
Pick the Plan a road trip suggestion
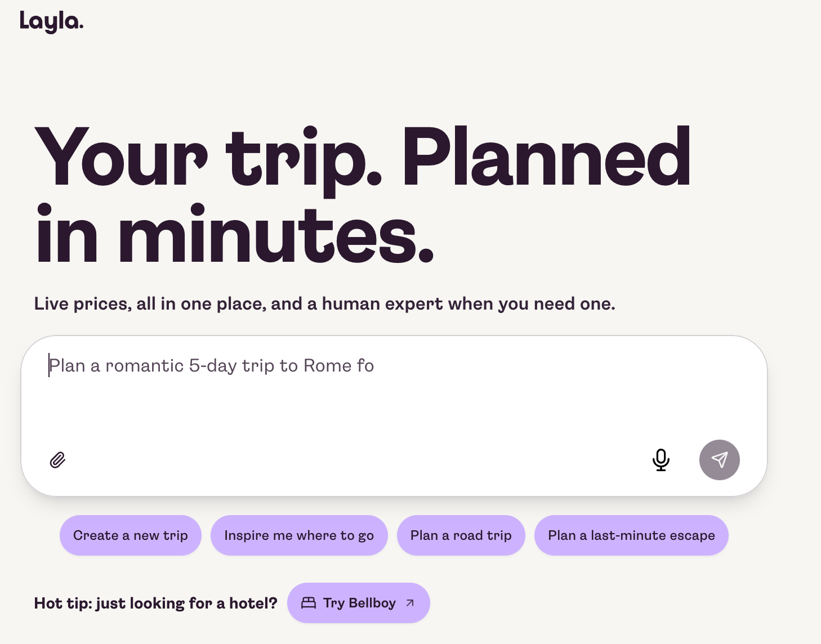point(461,535)
